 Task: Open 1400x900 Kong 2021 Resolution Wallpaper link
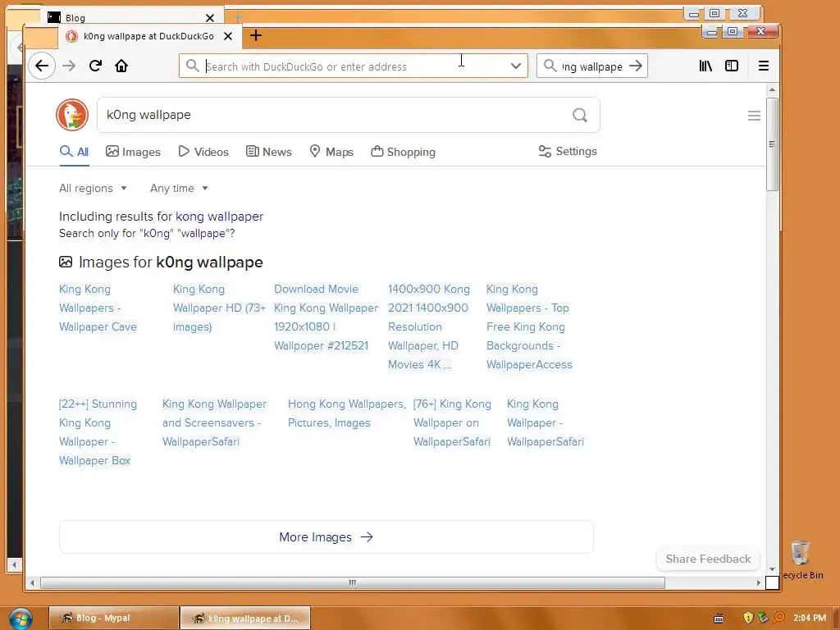tap(428, 326)
